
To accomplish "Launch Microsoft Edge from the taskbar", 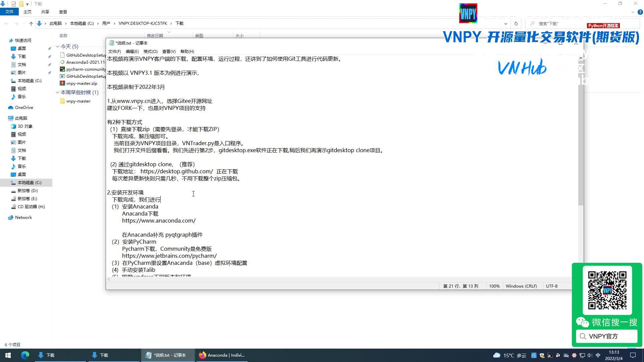I will point(25,355).
